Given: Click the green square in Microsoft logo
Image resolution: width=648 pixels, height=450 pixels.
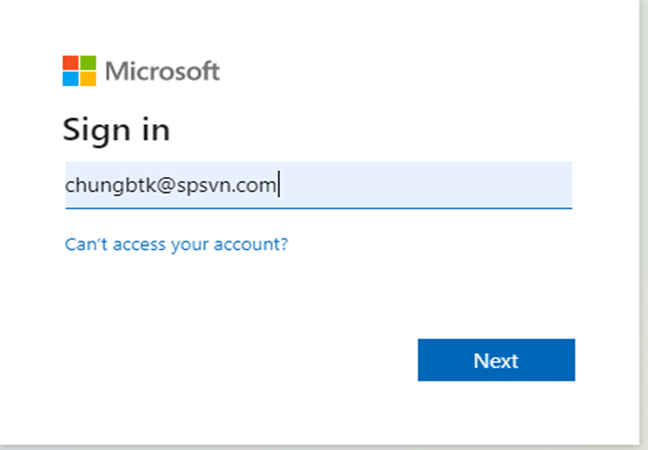Looking at the screenshot, I should pos(87,63).
